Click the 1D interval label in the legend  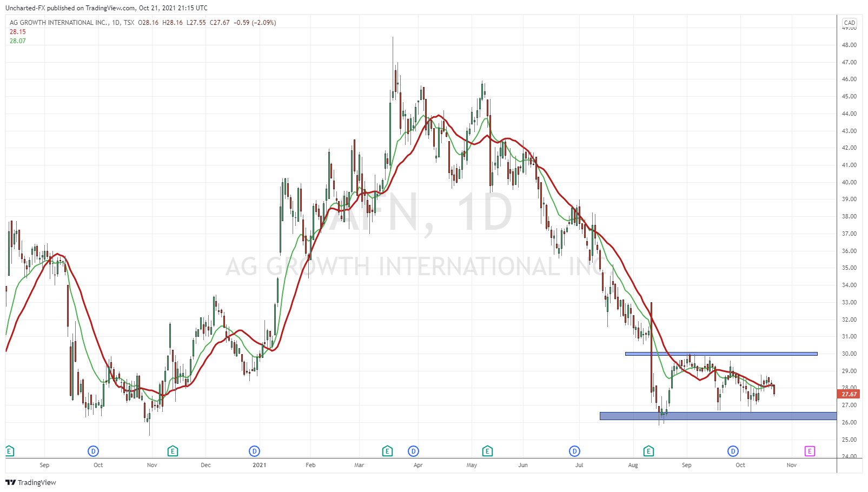tap(116, 23)
